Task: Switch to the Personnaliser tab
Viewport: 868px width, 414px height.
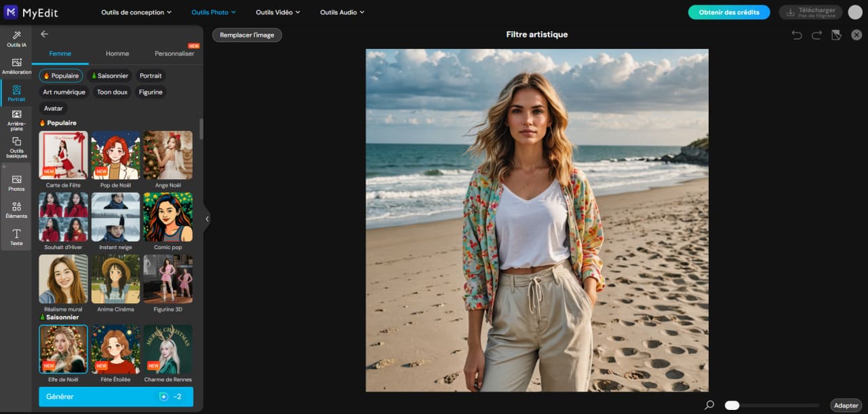Action: pyautogui.click(x=174, y=54)
